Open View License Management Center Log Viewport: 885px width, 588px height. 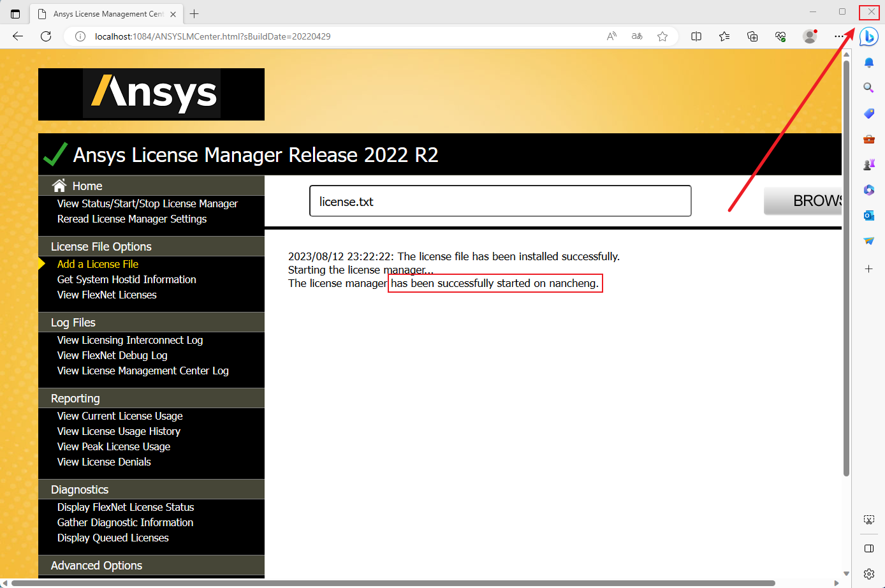pos(143,371)
